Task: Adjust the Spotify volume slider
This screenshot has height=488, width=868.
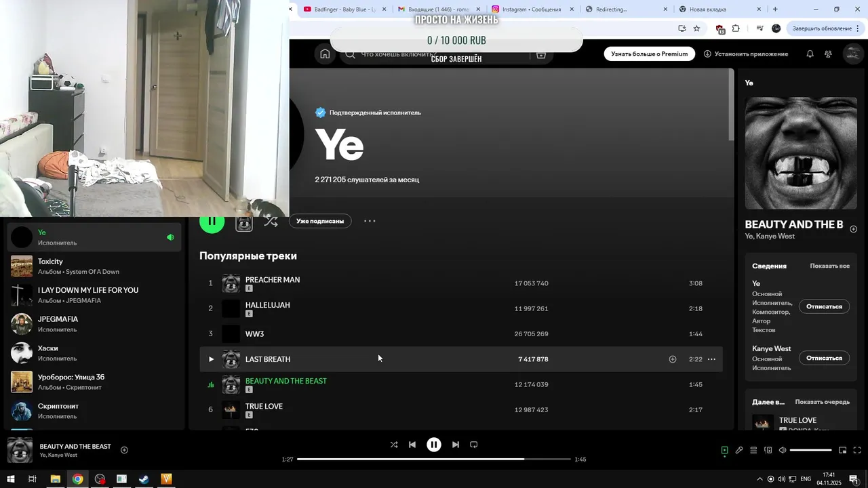Action: coord(810,450)
